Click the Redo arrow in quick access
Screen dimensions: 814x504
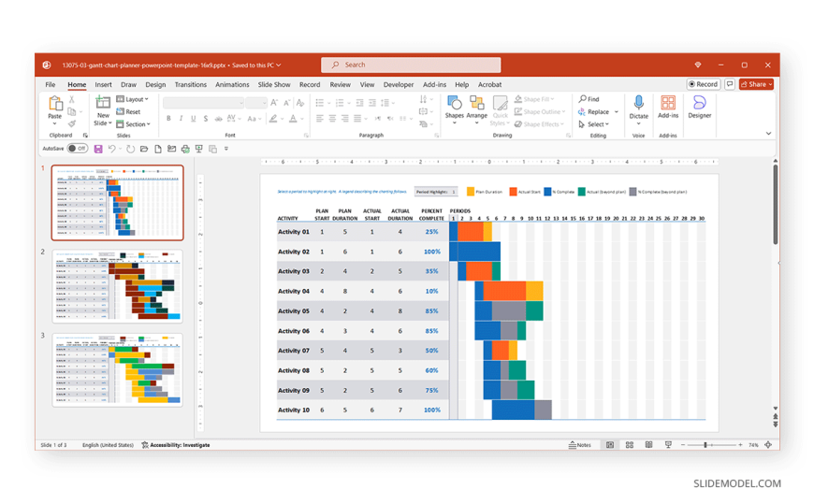pos(130,149)
